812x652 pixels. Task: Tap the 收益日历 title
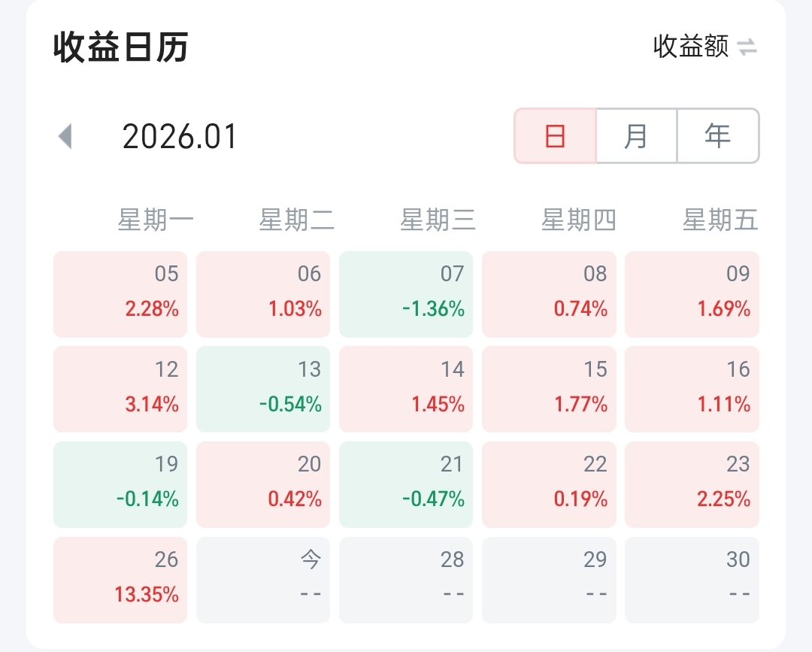[120, 47]
